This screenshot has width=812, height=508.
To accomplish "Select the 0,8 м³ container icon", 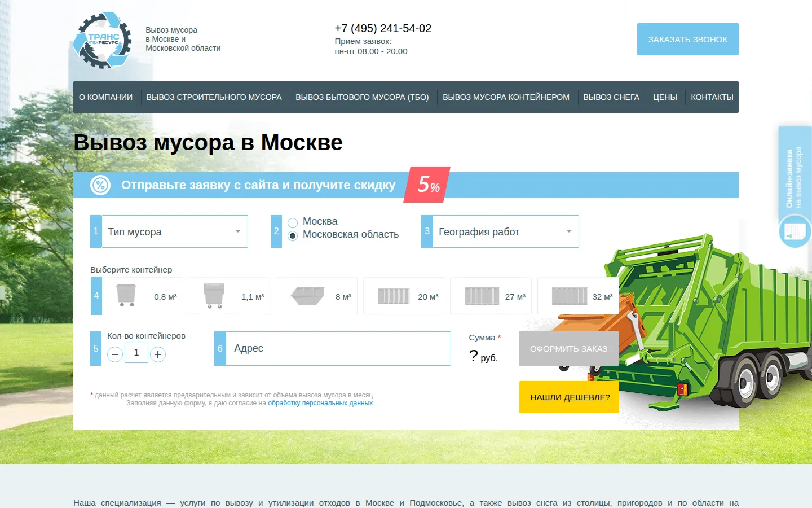I will [x=126, y=295].
